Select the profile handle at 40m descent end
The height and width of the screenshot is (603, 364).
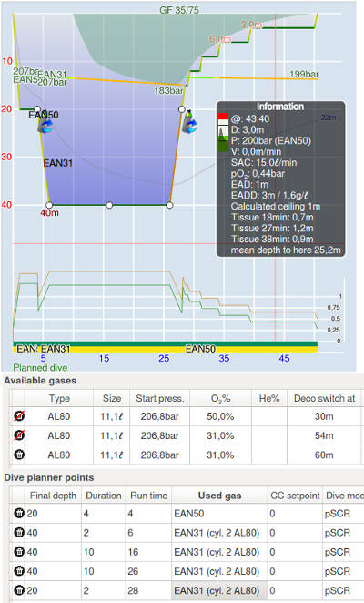49,205
